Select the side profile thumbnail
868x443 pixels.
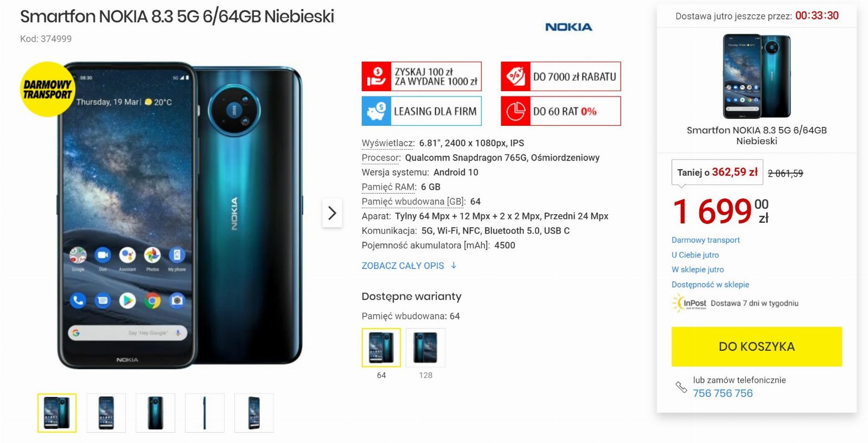[x=205, y=413]
